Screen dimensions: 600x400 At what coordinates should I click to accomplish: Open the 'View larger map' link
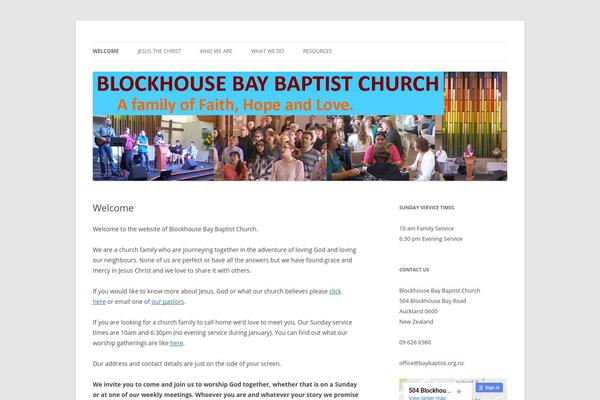click(427, 398)
